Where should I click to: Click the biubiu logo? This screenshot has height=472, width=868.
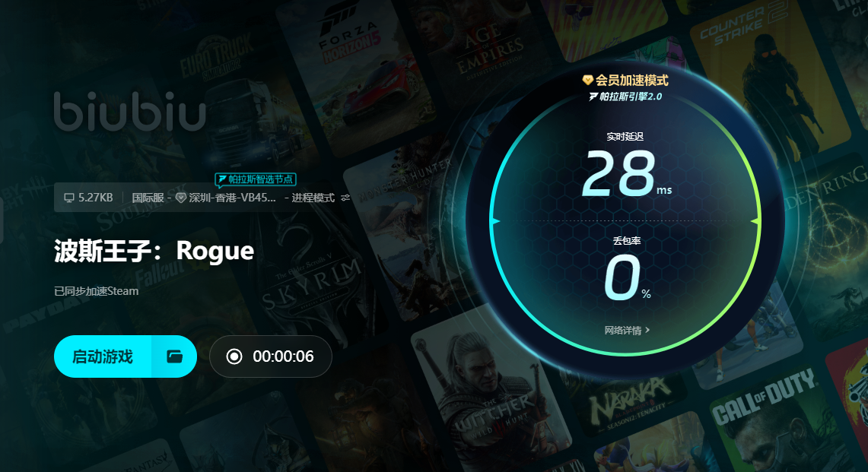click(130, 112)
